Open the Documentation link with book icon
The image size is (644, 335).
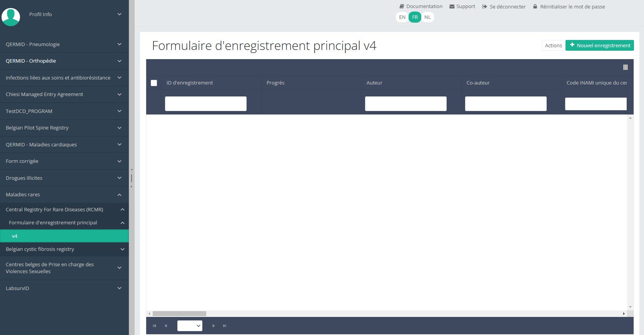421,7
